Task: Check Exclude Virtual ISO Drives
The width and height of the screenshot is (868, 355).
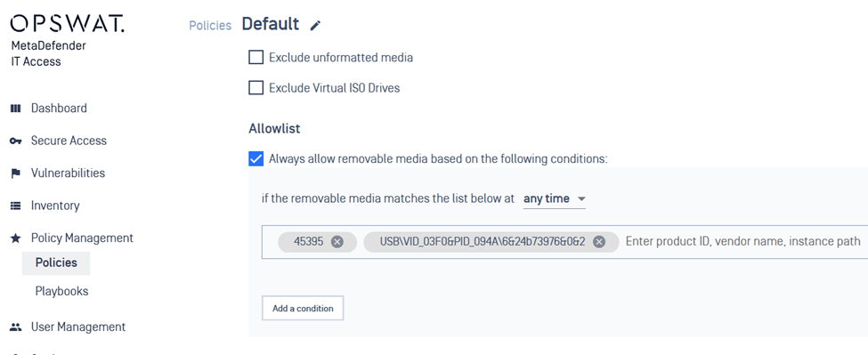Action: 256,88
